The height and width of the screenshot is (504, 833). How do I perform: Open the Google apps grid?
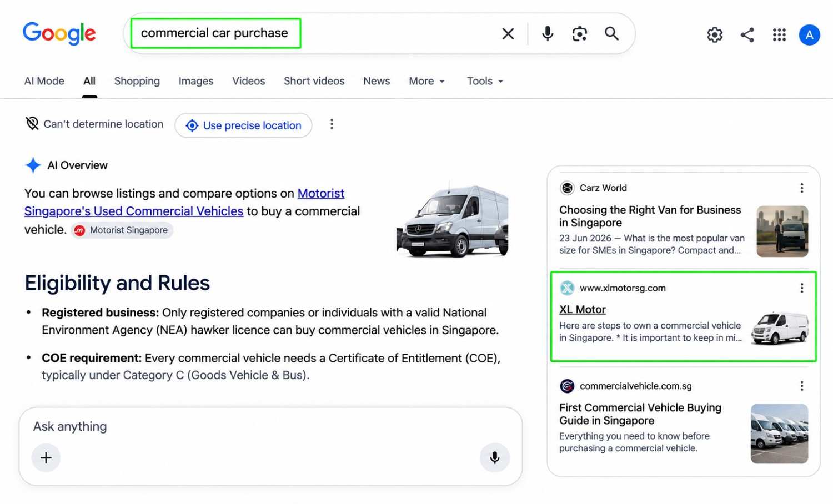coord(779,35)
